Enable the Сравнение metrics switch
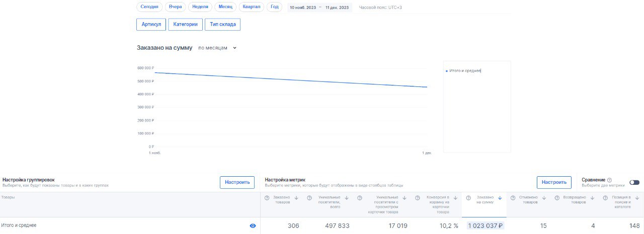 [x=634, y=183]
